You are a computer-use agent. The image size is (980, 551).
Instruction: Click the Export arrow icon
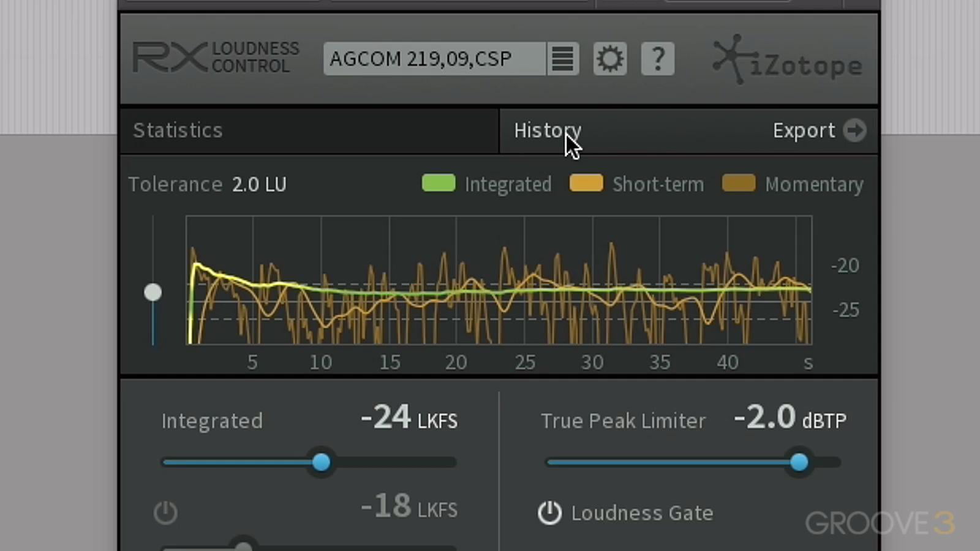click(854, 130)
